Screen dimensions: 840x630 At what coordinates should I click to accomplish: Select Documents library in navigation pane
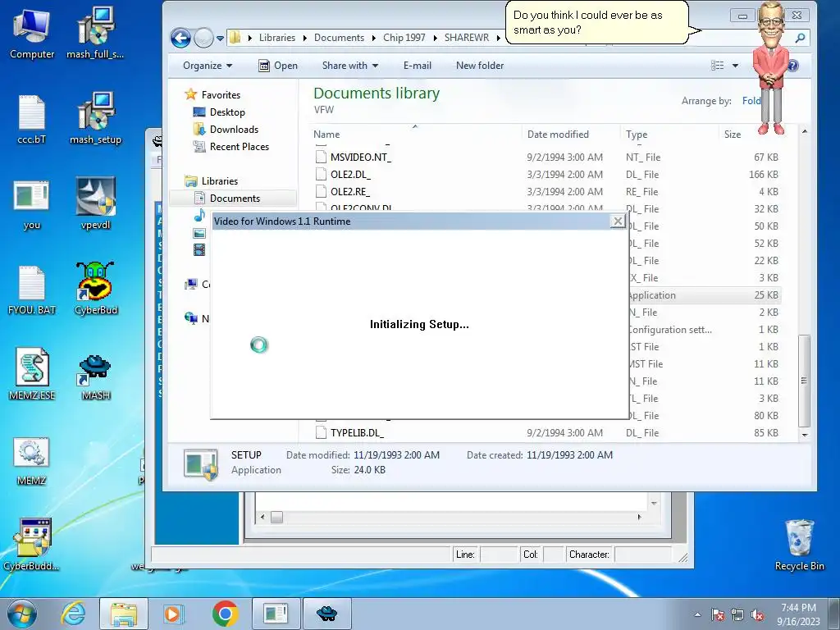click(x=235, y=199)
